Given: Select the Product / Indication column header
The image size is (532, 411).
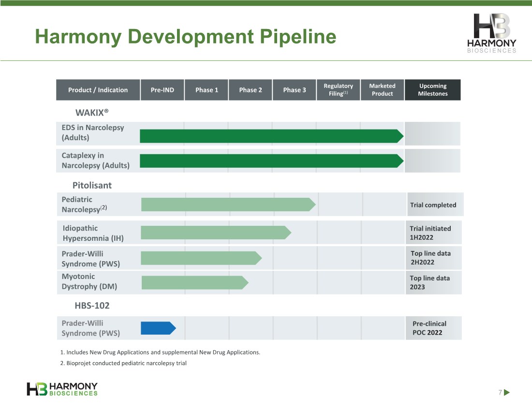Looking at the screenshot, I should coord(98,90).
